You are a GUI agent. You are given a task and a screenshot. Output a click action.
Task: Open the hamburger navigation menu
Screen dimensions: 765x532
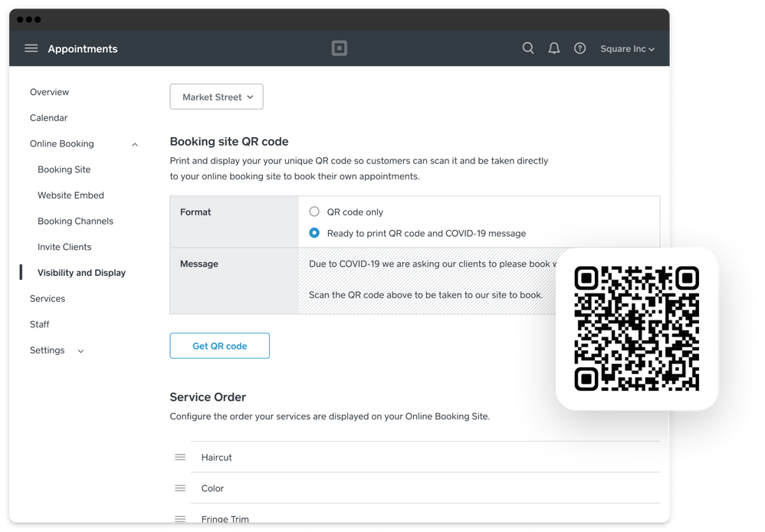(31, 48)
